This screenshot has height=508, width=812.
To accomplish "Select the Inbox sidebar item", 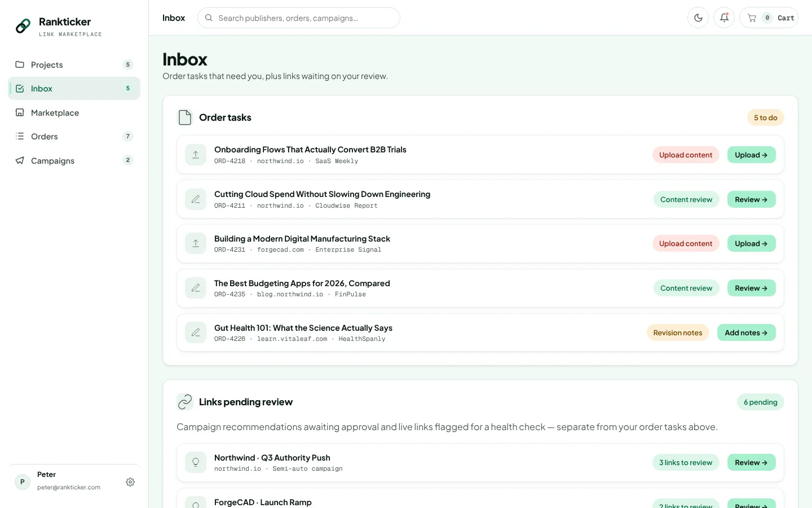I will [x=74, y=89].
